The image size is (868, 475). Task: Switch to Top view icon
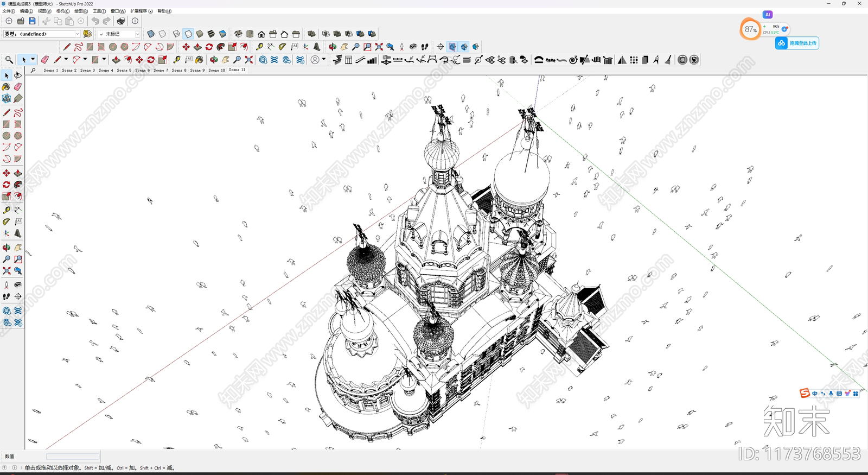[250, 34]
